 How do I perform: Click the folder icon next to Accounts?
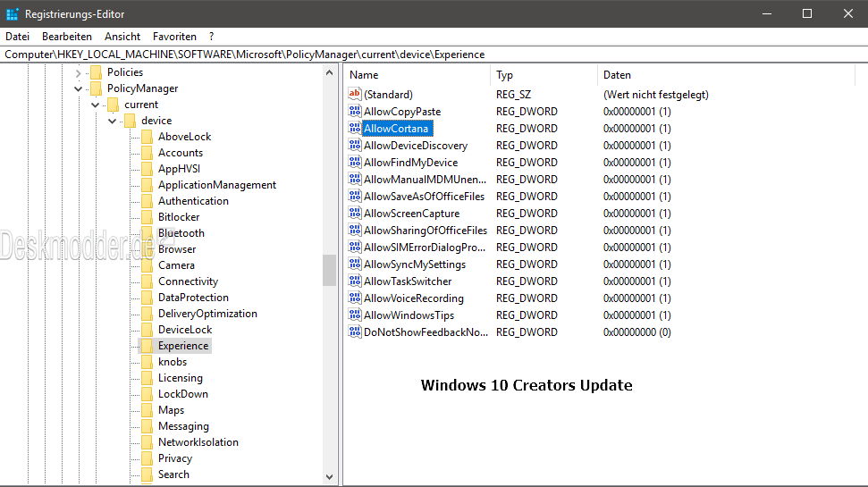147,153
